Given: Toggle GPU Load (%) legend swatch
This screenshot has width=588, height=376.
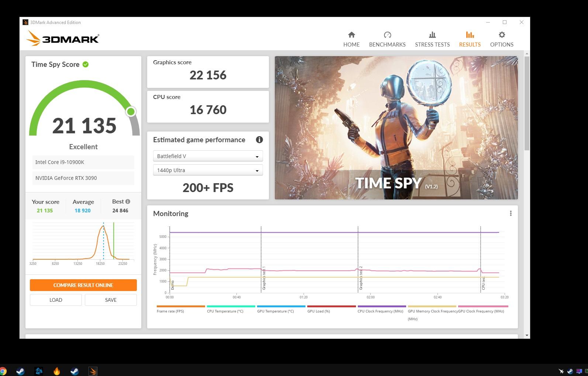Looking at the screenshot, I should (331, 306).
